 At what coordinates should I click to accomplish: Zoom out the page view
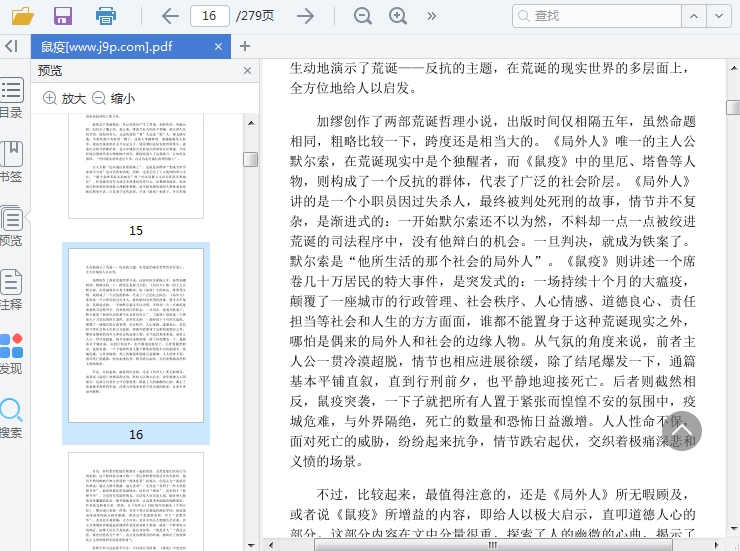(362, 16)
